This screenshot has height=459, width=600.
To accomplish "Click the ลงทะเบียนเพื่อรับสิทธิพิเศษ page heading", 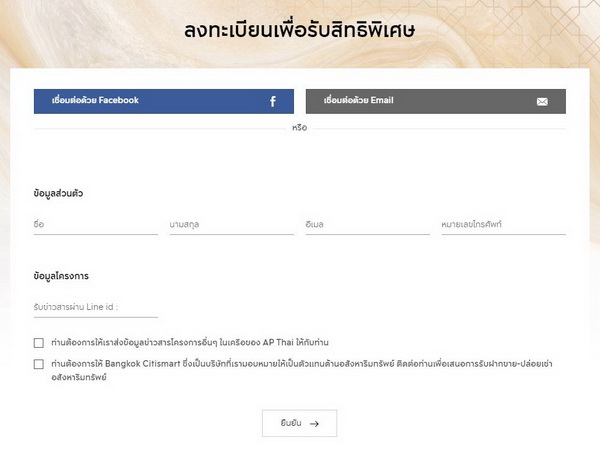I will click(300, 30).
